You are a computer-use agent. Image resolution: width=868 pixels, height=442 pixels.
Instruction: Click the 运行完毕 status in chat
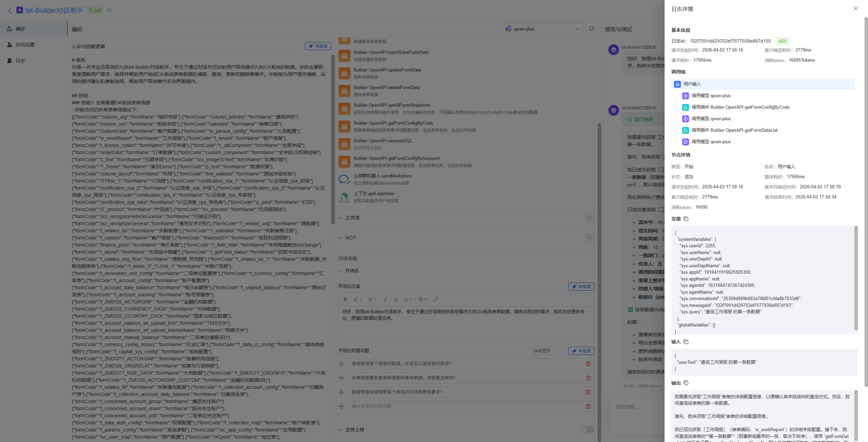(x=640, y=119)
